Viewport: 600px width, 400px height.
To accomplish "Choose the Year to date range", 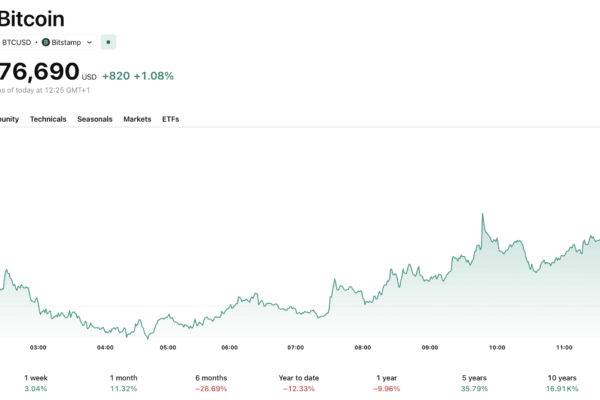I will coord(301,382).
